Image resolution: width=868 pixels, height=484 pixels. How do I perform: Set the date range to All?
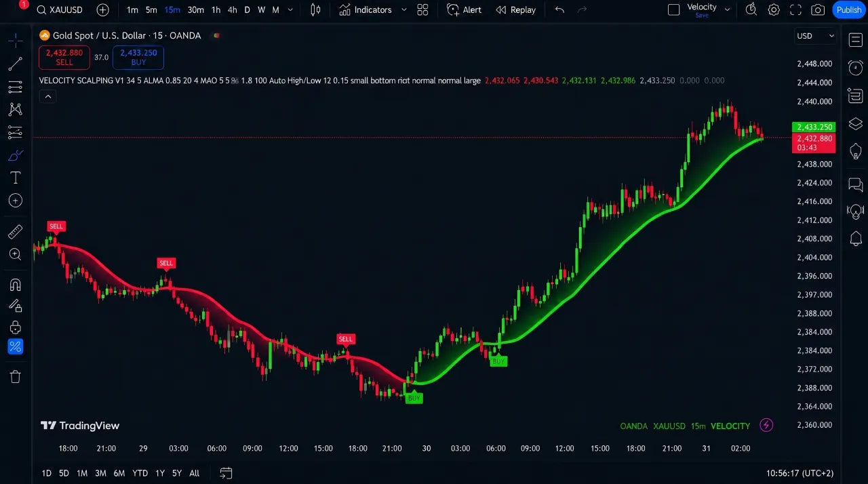coord(195,473)
